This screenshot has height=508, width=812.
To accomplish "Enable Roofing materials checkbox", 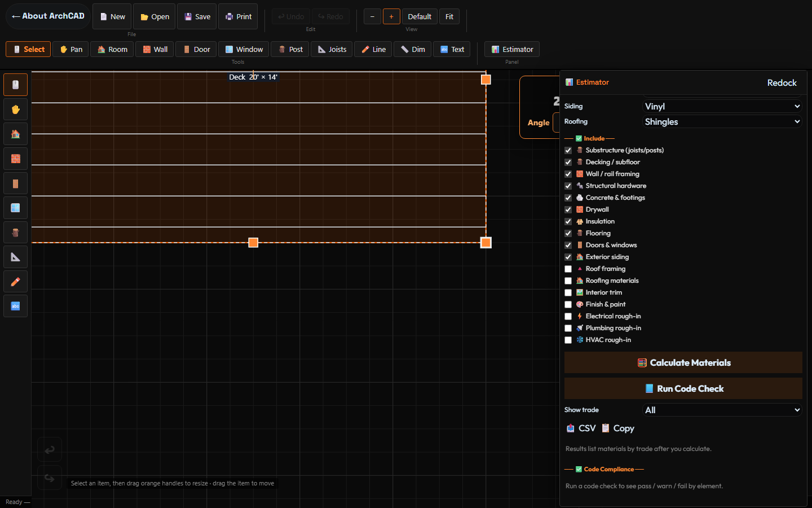I will (x=568, y=281).
